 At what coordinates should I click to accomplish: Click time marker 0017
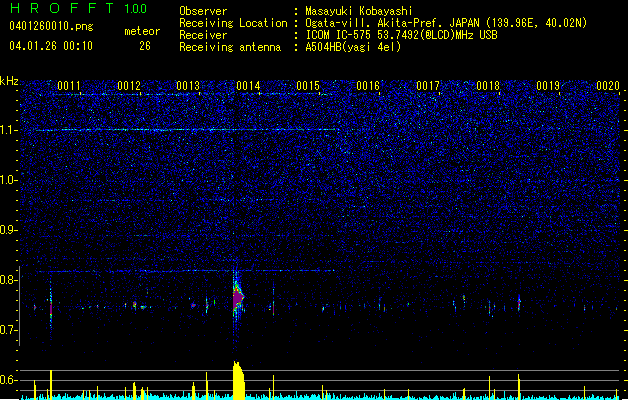[428, 85]
